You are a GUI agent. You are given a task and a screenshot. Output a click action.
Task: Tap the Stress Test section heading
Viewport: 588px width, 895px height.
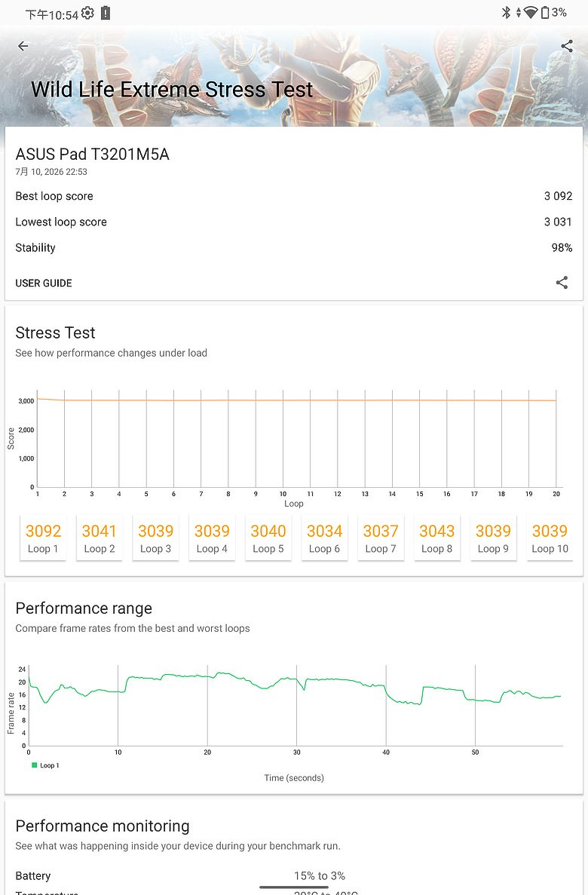tap(55, 333)
